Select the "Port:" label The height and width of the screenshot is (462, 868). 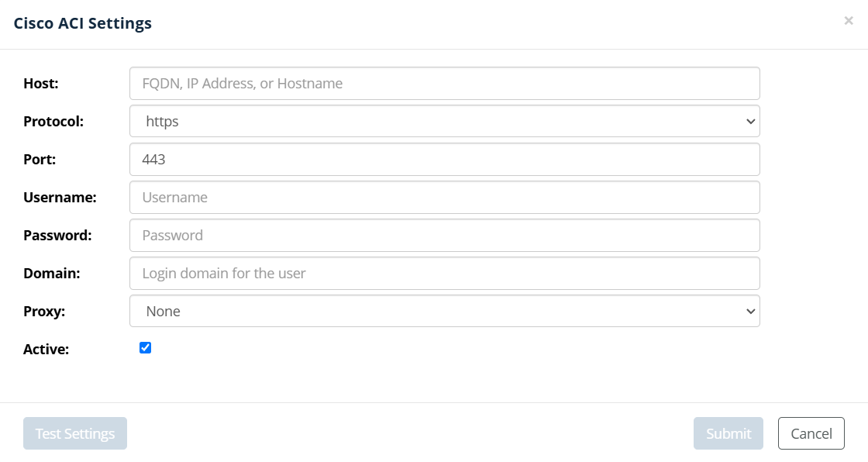40,160
